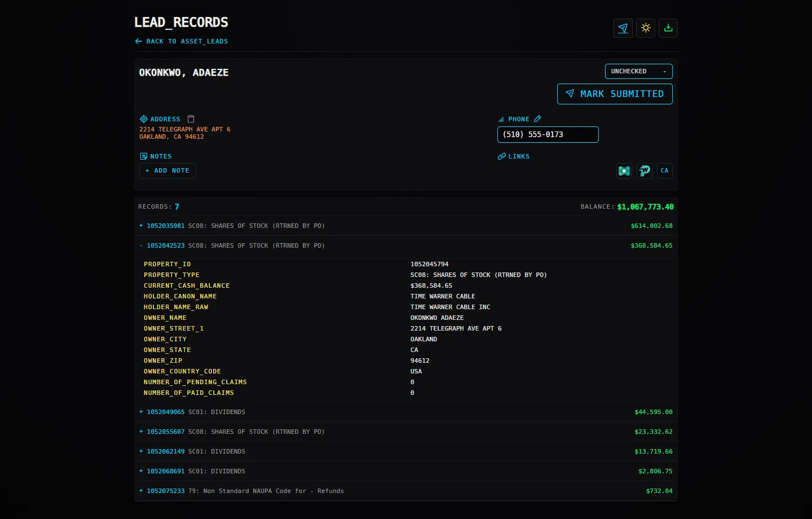Copy address with the clipboard icon
The image size is (812, 519).
(x=191, y=119)
